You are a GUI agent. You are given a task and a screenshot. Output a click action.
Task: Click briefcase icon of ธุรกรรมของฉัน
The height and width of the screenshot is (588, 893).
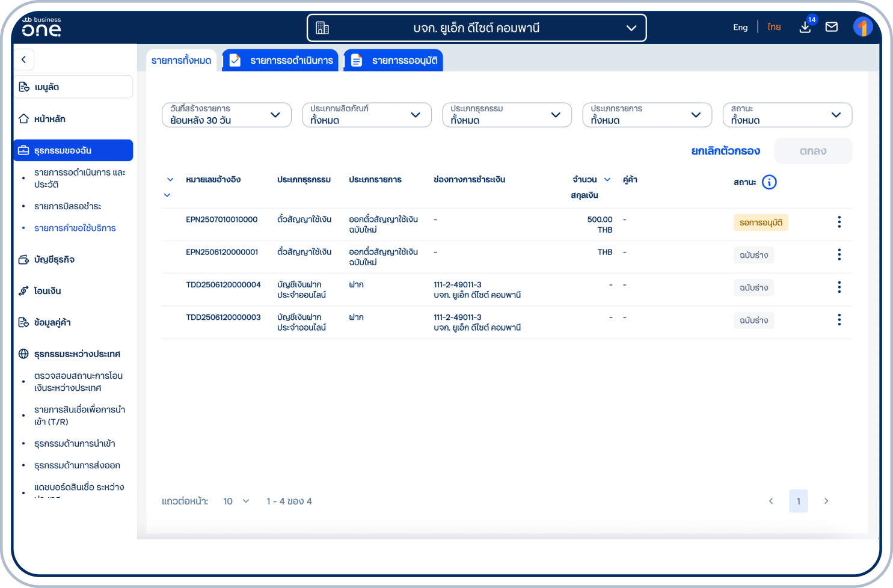coord(23,150)
